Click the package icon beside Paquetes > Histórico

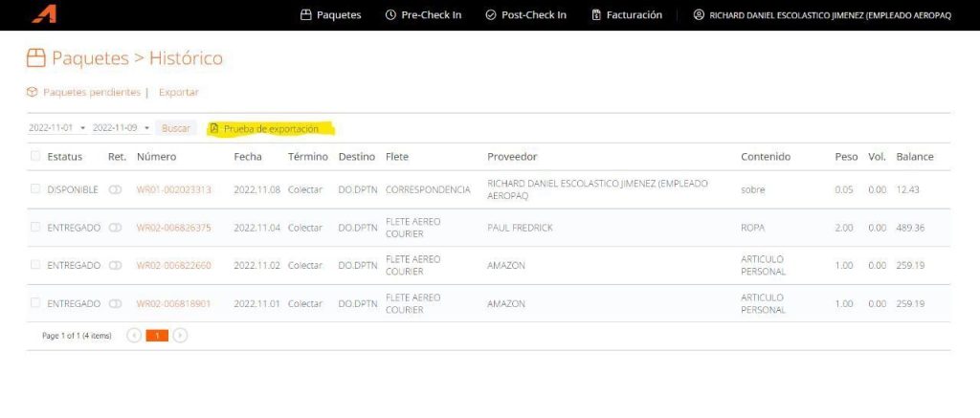pos(36,59)
